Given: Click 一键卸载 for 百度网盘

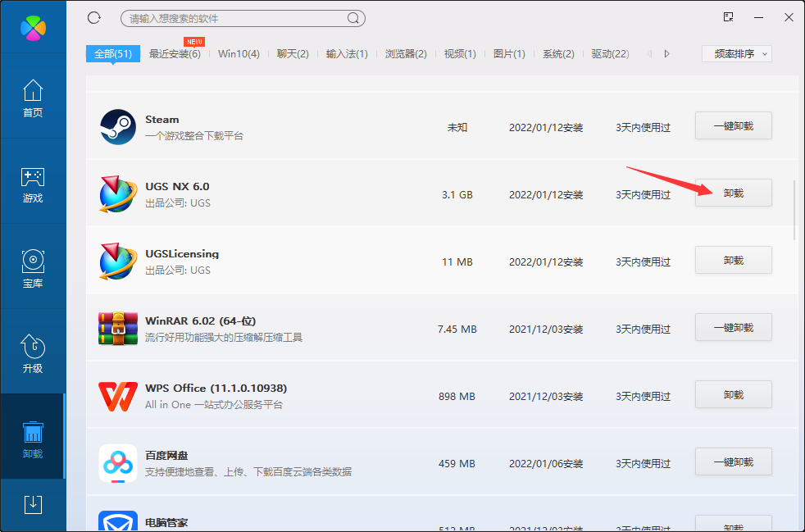Looking at the screenshot, I should [734, 462].
